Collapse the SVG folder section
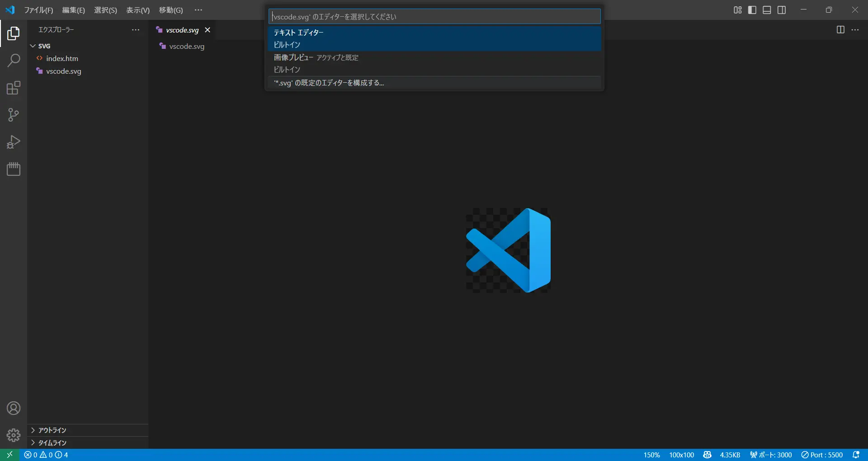 (89, 46)
